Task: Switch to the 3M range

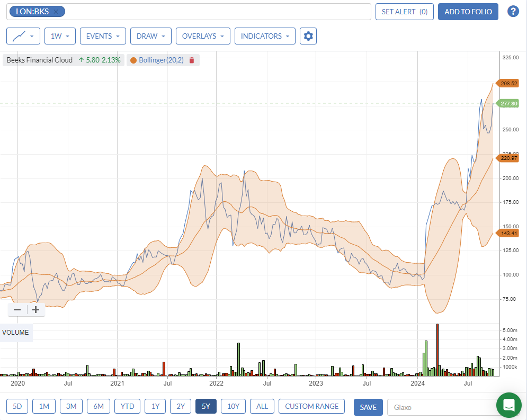Action: point(72,406)
